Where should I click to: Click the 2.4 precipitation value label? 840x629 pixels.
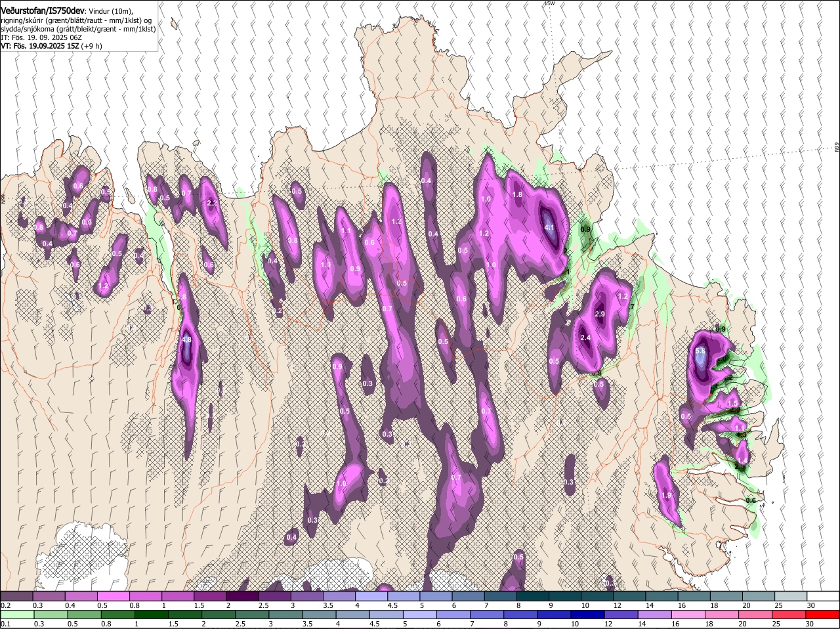tap(586, 337)
